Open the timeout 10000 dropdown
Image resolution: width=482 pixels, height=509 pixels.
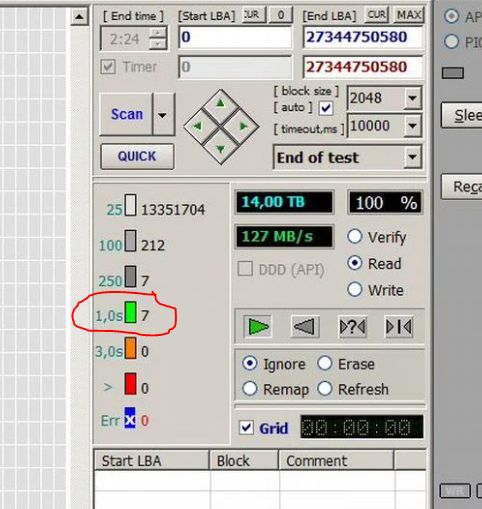[x=412, y=126]
